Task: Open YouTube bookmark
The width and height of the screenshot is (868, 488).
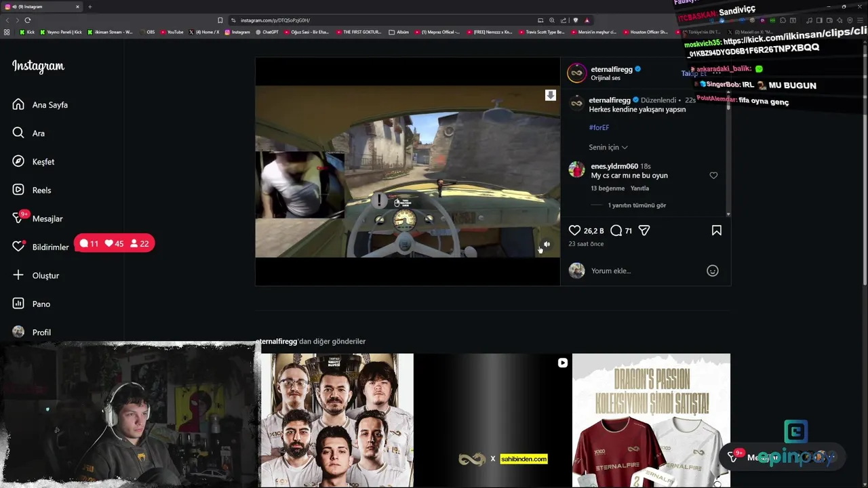Action: coord(172,32)
